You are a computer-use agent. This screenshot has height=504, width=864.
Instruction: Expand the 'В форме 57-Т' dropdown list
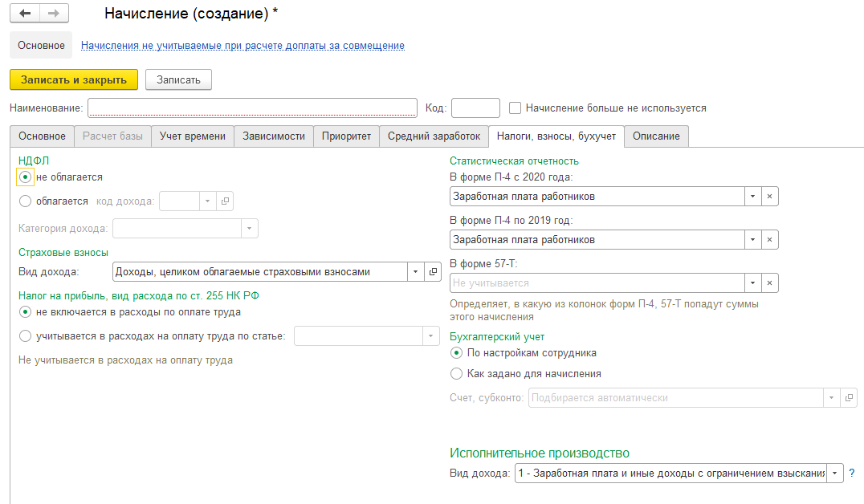pos(752,283)
